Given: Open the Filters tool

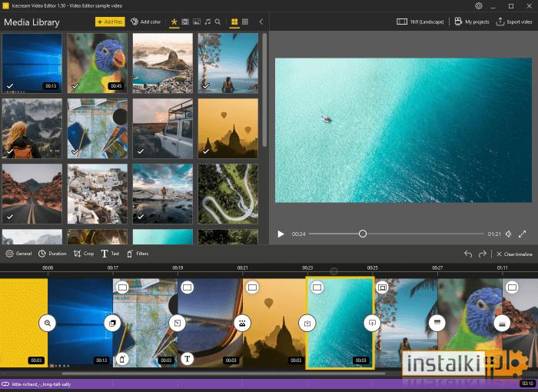Looking at the screenshot, I should point(138,254).
